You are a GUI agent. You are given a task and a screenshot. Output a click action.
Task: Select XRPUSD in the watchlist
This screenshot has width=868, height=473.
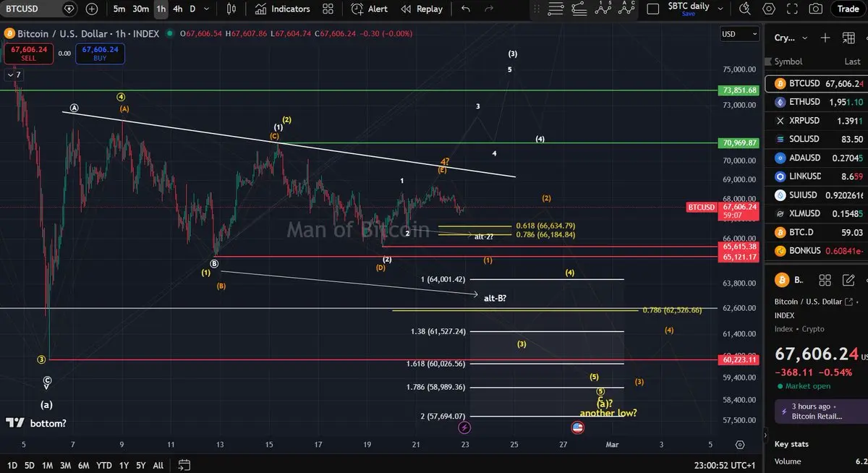tap(819, 121)
